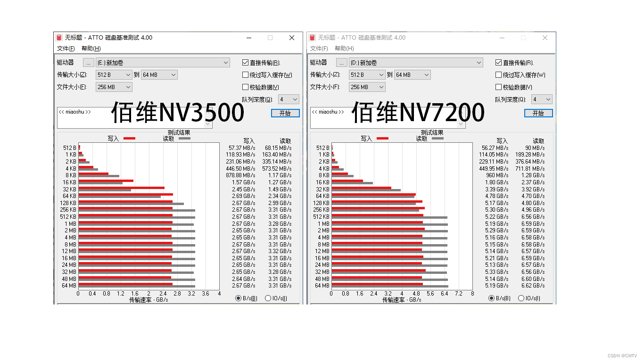
Task: Enable verify data checkbox in the right window
Action: (x=498, y=87)
